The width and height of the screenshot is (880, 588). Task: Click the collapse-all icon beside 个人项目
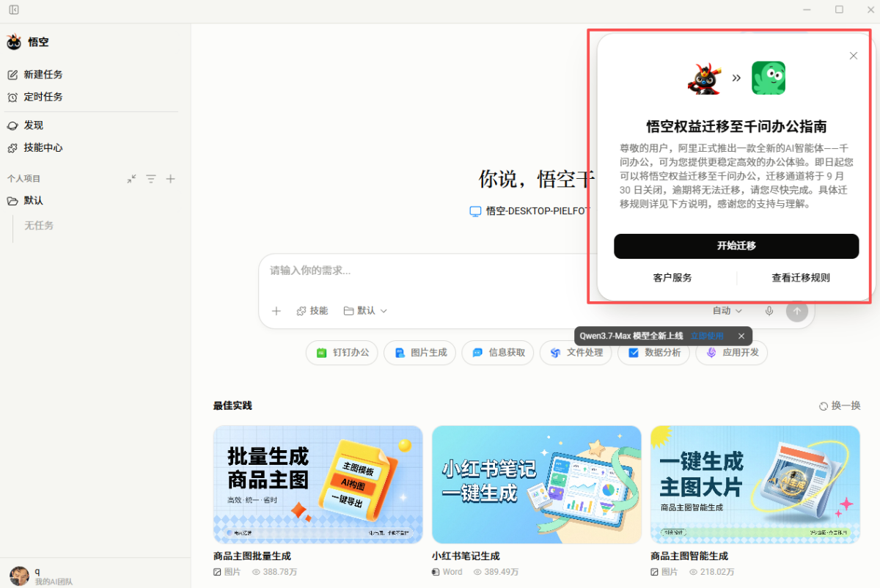(131, 179)
